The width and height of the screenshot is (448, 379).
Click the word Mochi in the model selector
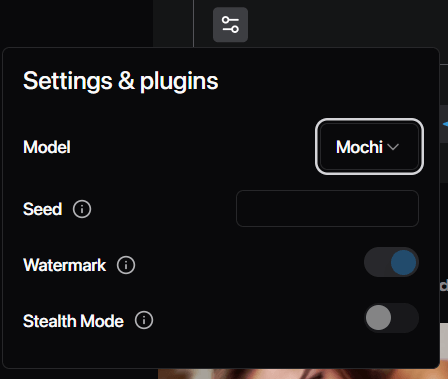359,147
